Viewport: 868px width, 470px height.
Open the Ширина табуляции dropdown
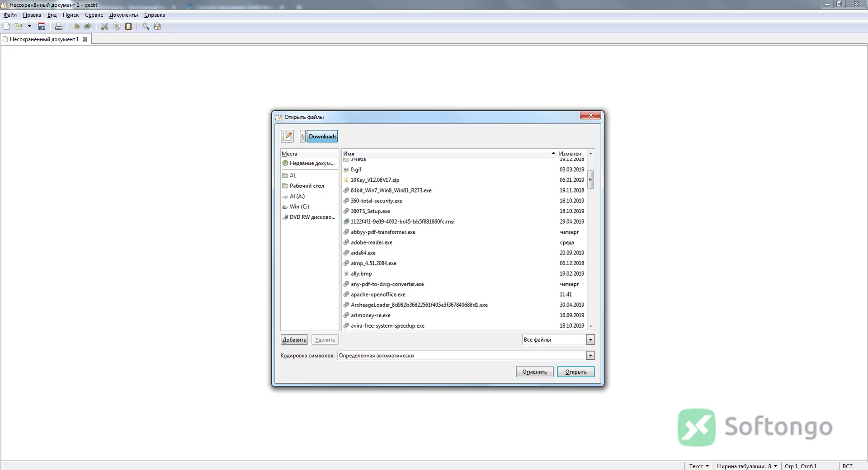click(747, 466)
